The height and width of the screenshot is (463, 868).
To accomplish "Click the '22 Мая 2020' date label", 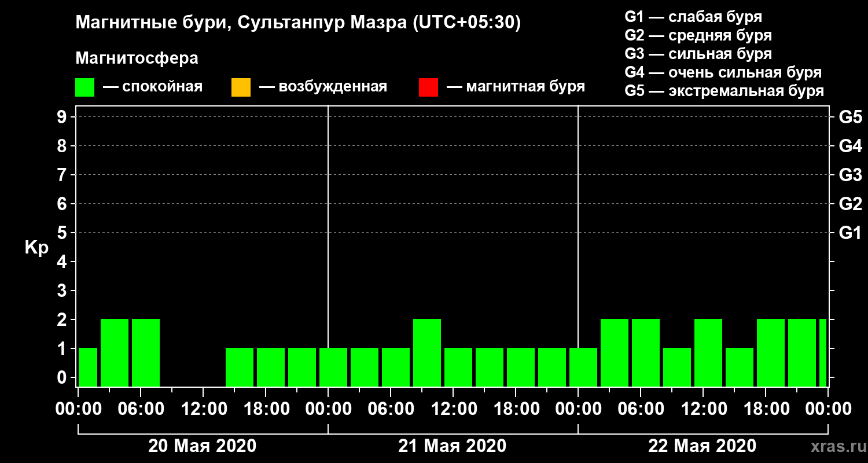I will 703,446.
